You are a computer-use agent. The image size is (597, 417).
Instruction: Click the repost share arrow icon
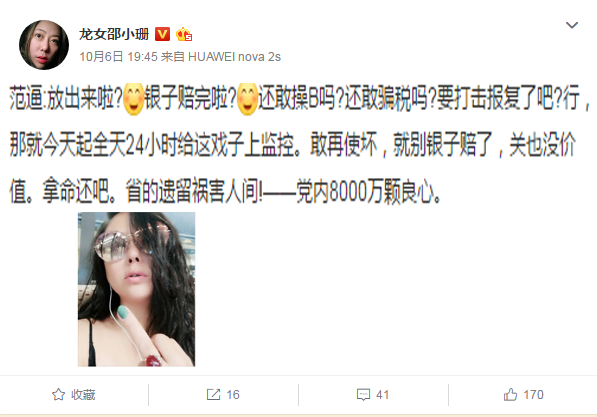pyautogui.click(x=213, y=395)
